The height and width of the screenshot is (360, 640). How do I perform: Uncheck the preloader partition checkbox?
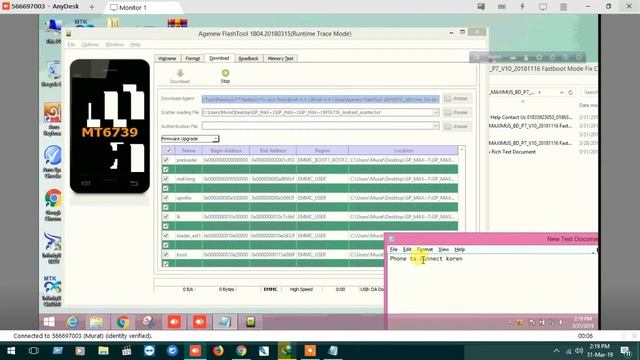click(166, 160)
